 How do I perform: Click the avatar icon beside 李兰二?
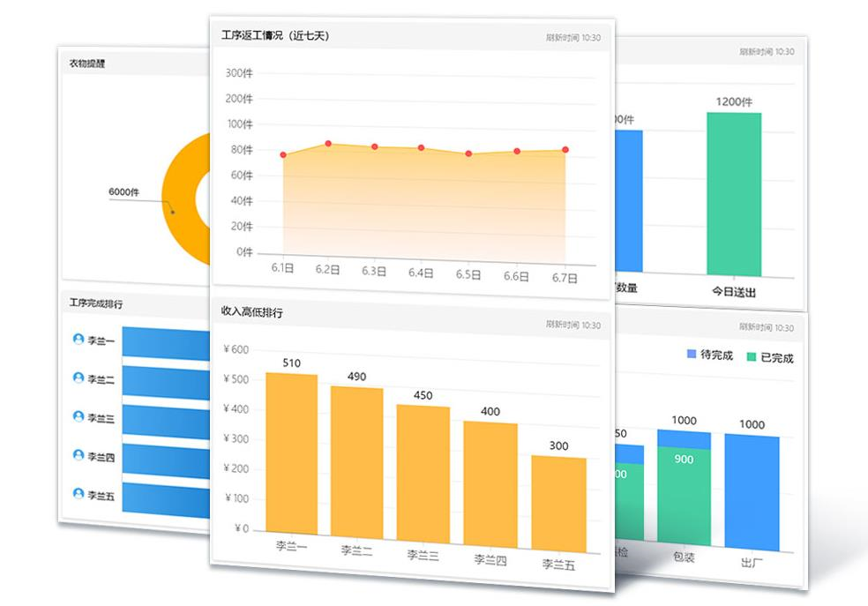pos(79,378)
